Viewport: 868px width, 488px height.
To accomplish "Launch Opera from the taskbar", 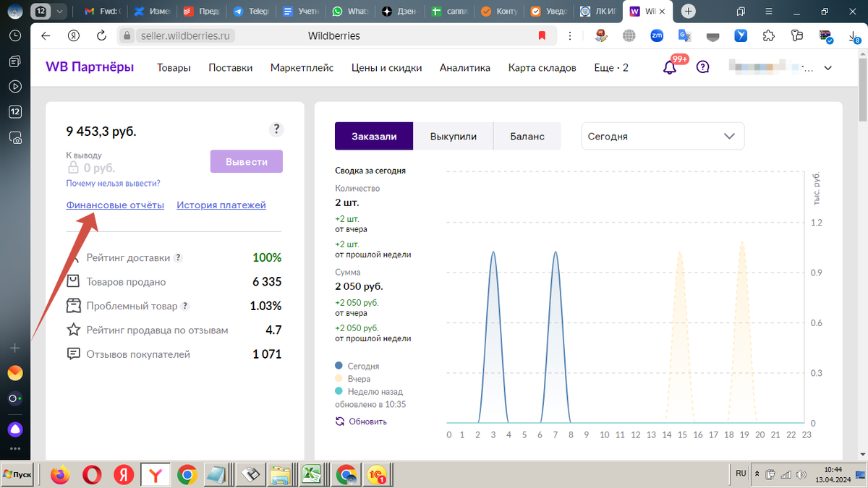I will 92,474.
